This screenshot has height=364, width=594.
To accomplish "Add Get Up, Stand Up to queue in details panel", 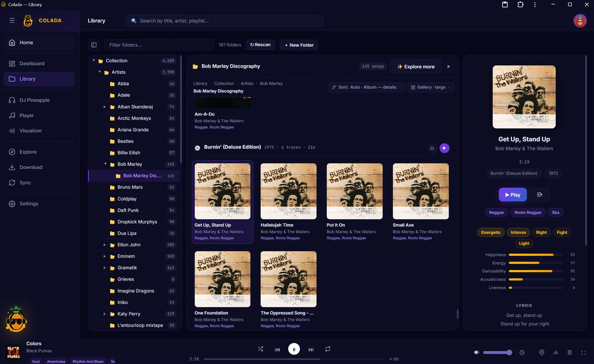I will [x=540, y=194].
